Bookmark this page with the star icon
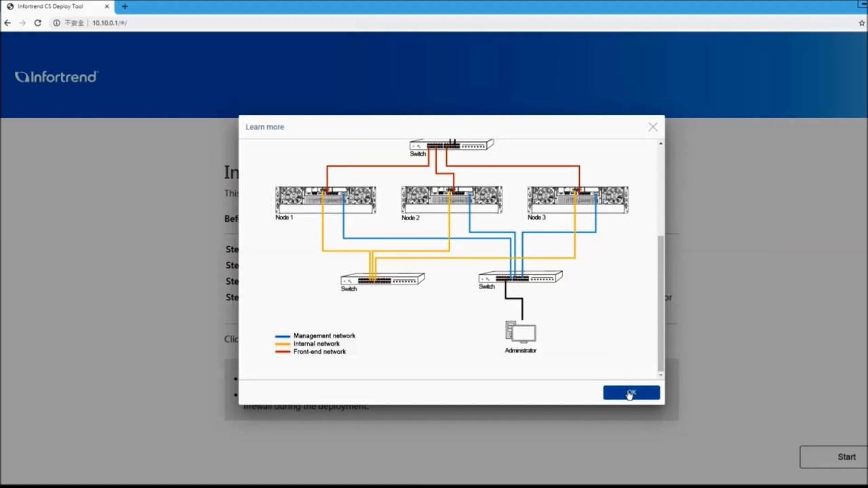 (862, 22)
